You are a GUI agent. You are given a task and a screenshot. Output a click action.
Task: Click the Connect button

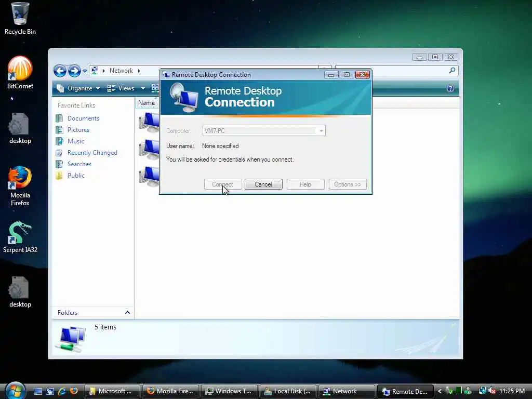click(222, 184)
